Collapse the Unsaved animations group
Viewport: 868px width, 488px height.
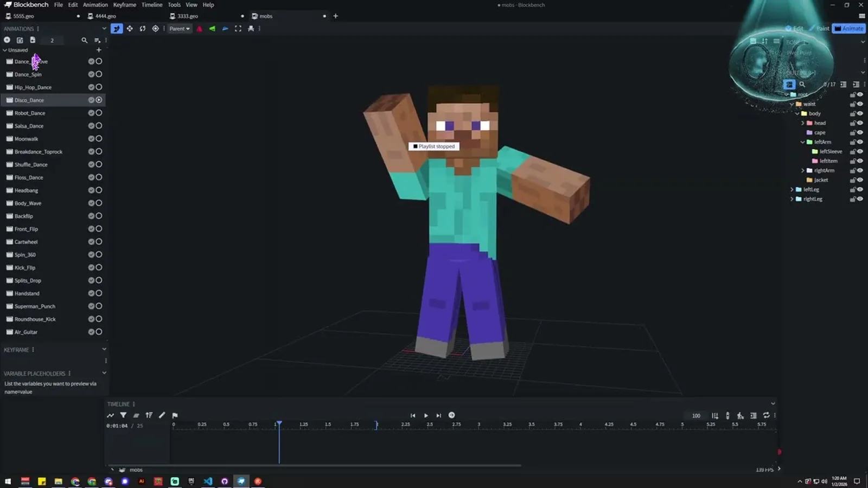coord(5,50)
